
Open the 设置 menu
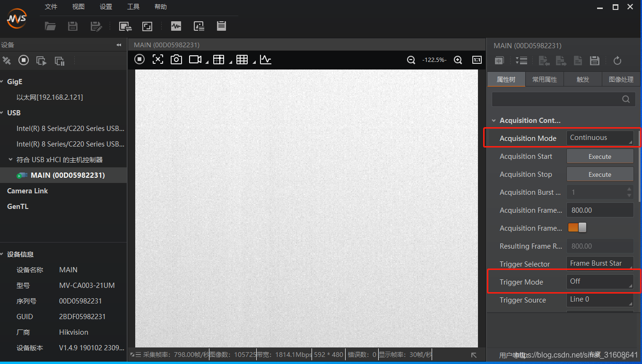coord(106,7)
